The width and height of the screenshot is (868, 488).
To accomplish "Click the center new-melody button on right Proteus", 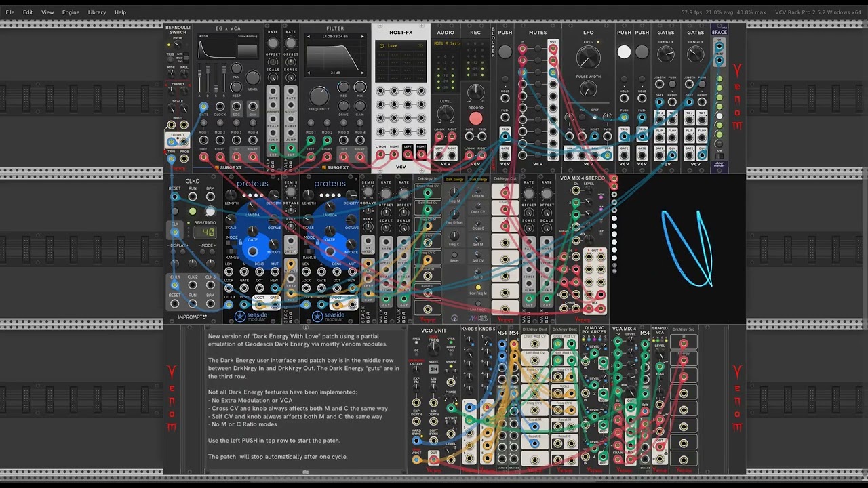I will [x=330, y=251].
